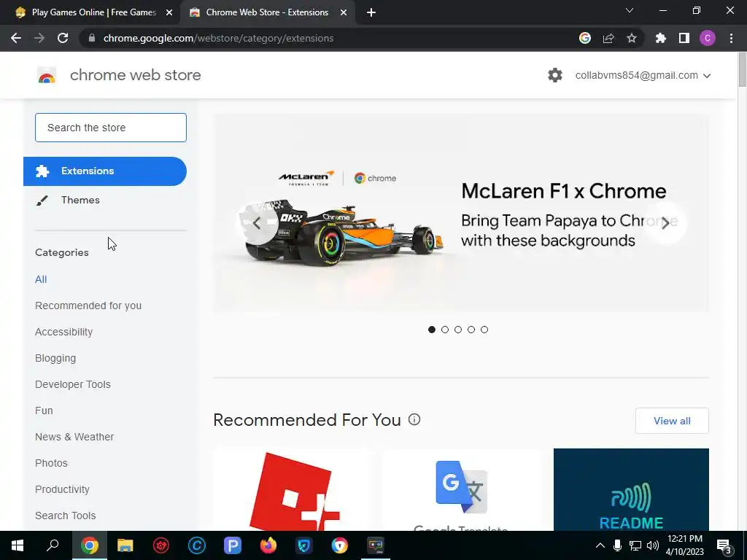Toggle the Chrome side panel
Viewport: 747px width, 560px height.
tap(684, 38)
